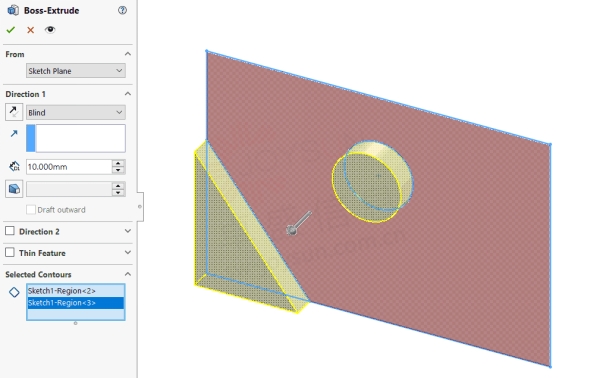Click the 10.000mm depth input field
Viewport: 604px width, 378px height.
click(x=69, y=167)
